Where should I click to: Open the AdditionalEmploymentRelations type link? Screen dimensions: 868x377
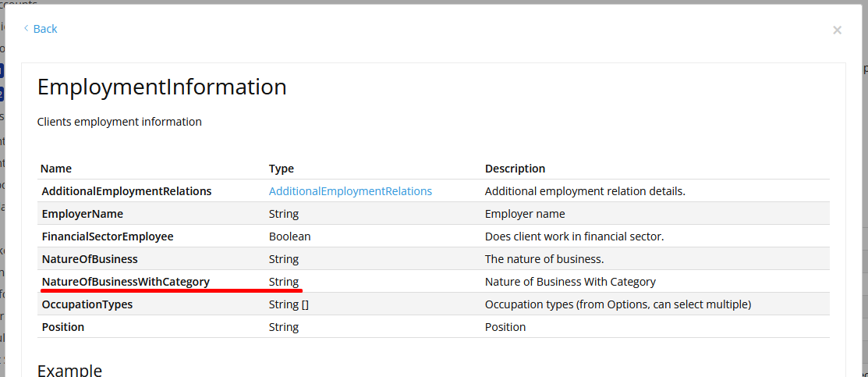[350, 191]
